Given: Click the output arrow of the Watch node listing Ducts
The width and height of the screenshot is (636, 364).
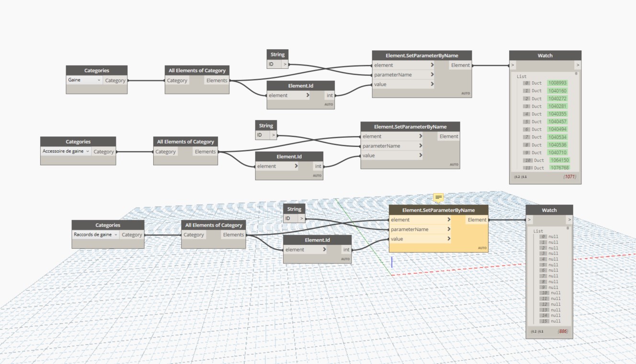Looking at the screenshot, I should (x=578, y=65).
